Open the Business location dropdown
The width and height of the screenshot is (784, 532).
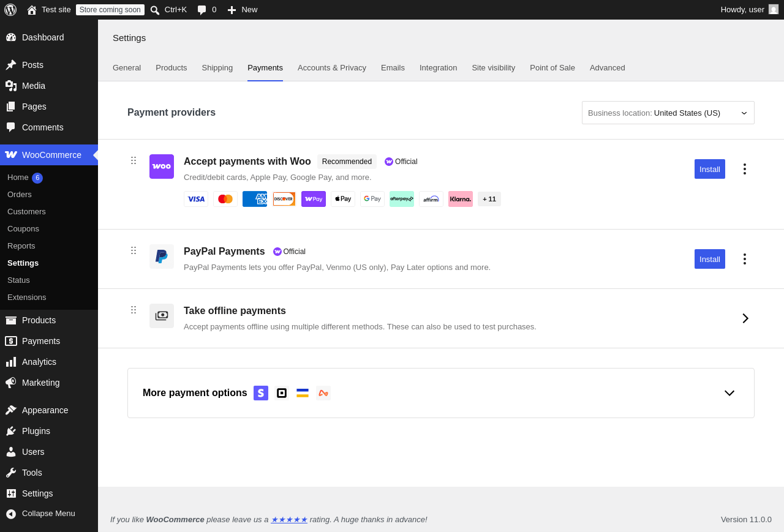(668, 113)
